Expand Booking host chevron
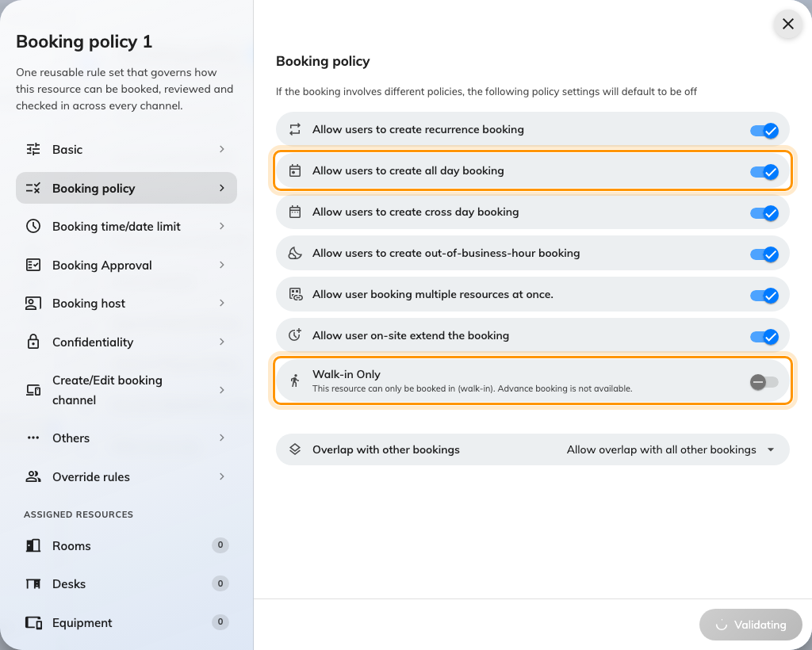 (222, 303)
